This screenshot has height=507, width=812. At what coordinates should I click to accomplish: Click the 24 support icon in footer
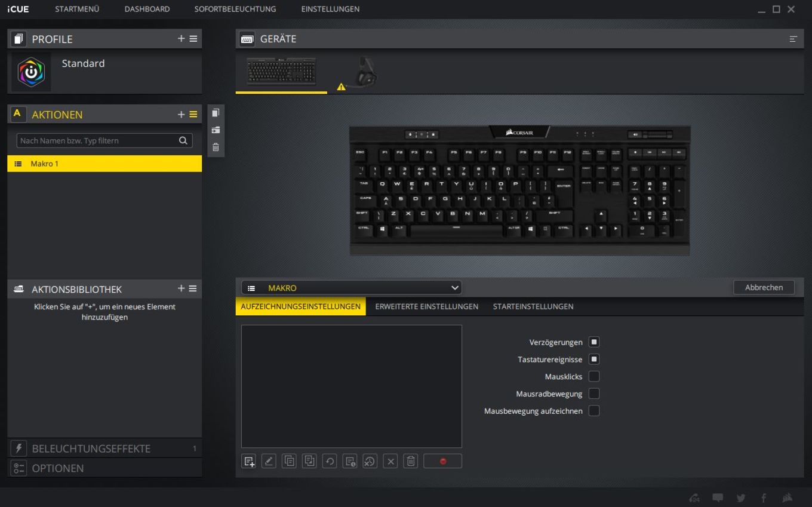694,497
